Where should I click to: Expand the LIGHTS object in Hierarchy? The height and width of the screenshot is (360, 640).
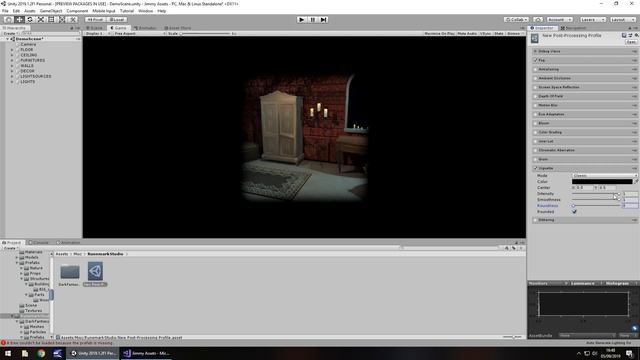(12, 82)
